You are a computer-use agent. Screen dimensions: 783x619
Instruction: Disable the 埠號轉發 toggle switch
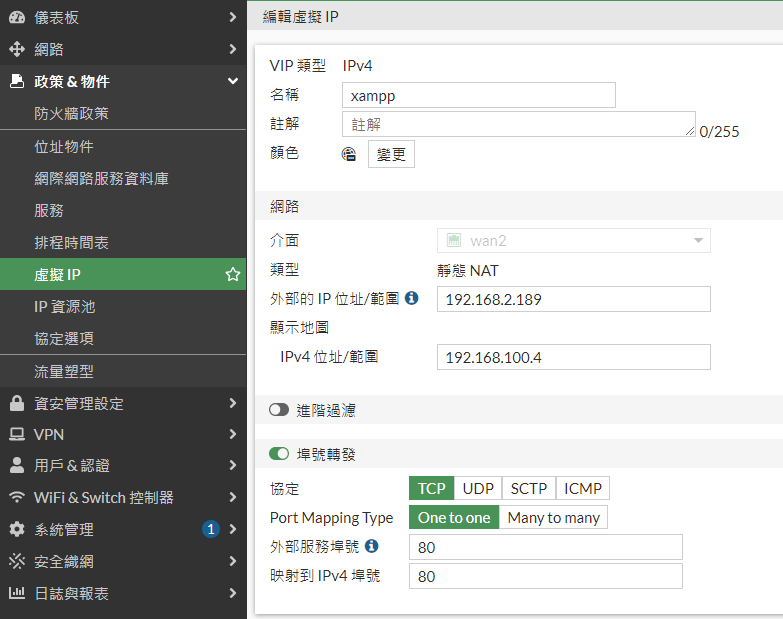tap(279, 454)
